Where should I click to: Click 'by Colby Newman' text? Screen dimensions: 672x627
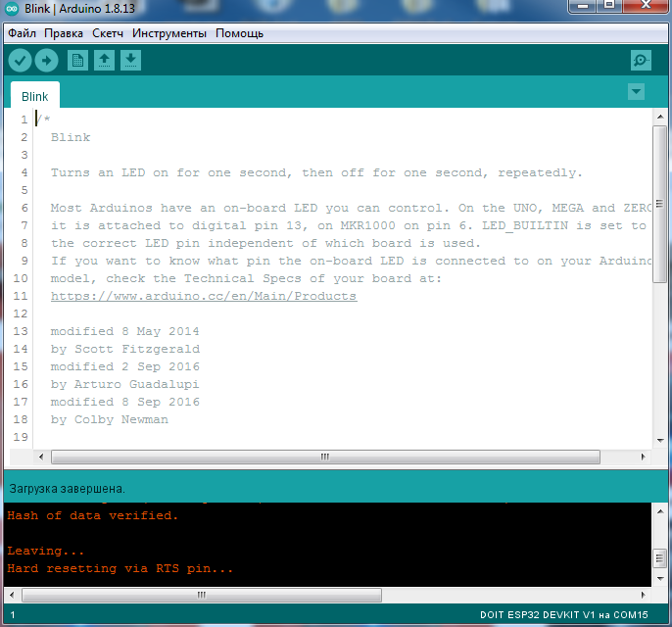[110, 419]
